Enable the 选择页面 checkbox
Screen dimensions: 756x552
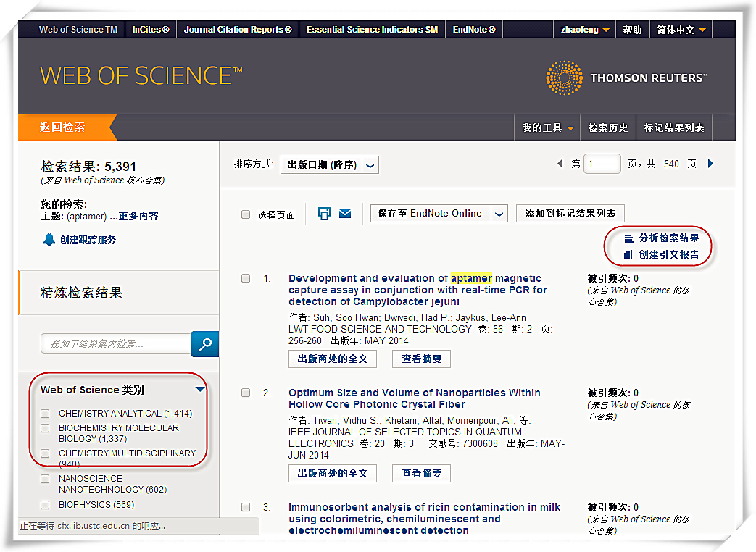[245, 214]
